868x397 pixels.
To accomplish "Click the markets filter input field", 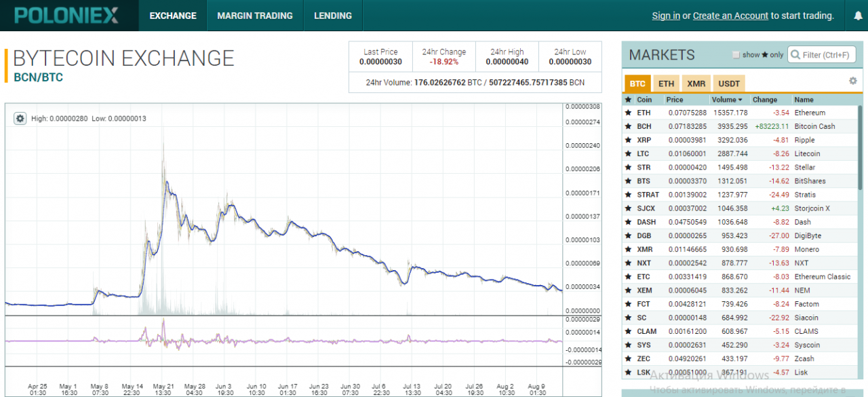I will 821,55.
